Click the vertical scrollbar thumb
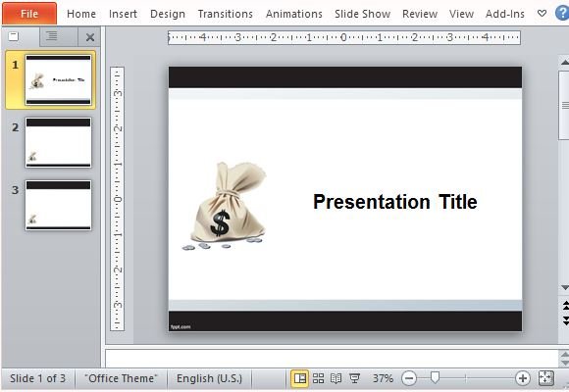 [564, 105]
